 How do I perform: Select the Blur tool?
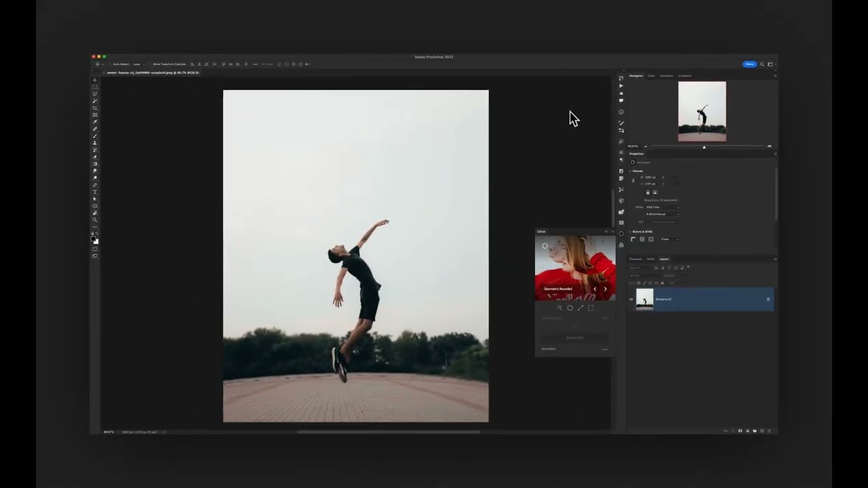(94, 171)
